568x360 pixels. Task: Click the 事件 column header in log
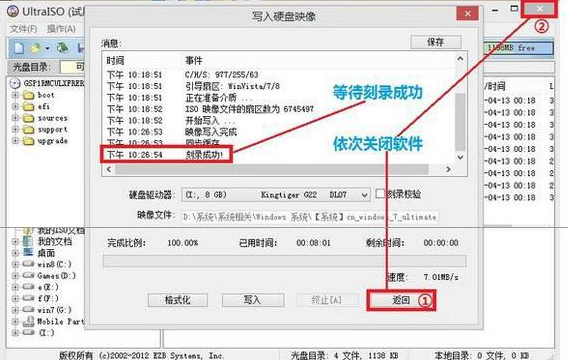(x=194, y=60)
